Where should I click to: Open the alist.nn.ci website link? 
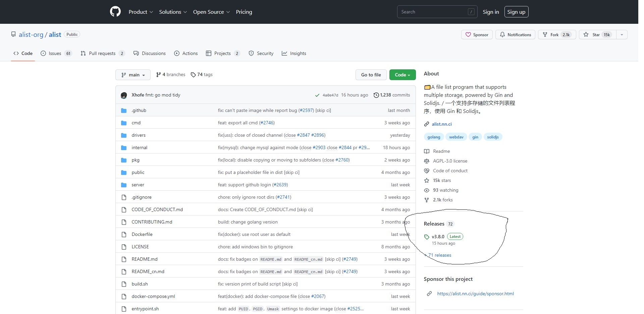click(x=441, y=124)
